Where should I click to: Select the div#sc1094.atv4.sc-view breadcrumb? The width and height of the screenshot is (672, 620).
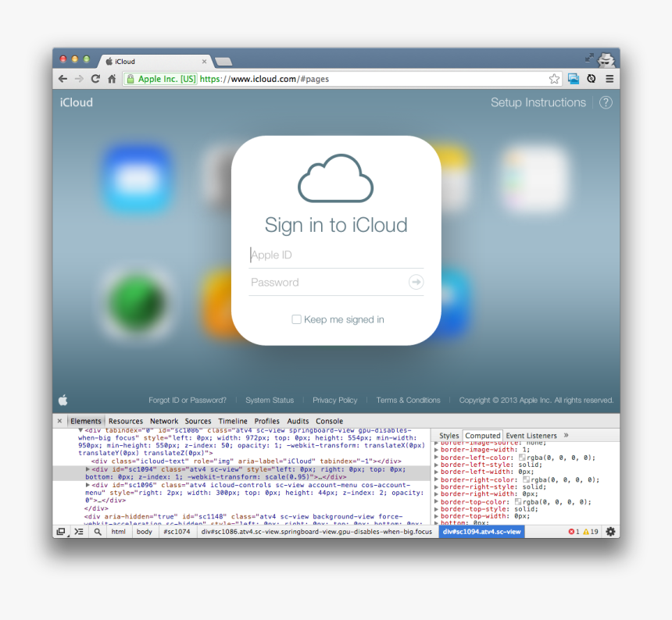(481, 532)
